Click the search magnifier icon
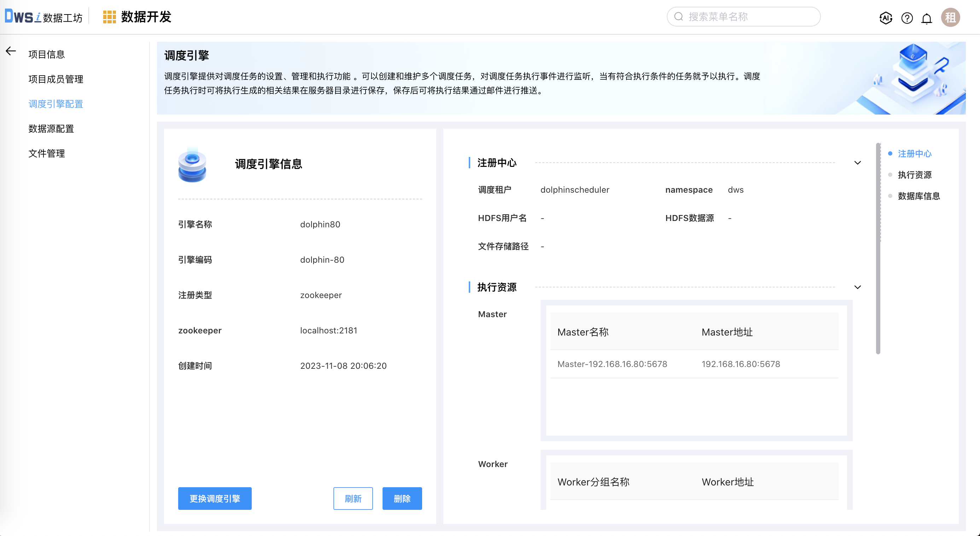This screenshot has width=980, height=536. (679, 16)
